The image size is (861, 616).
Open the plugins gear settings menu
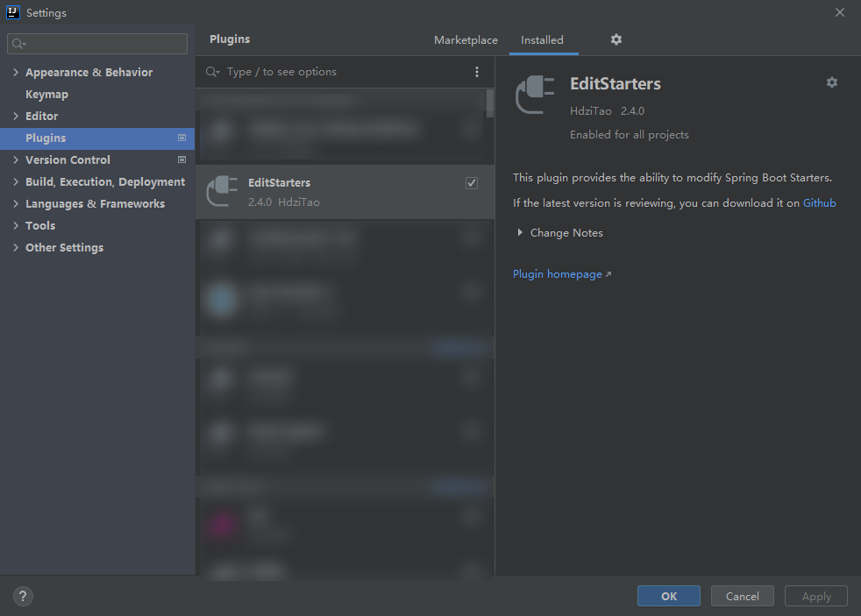pyautogui.click(x=616, y=39)
